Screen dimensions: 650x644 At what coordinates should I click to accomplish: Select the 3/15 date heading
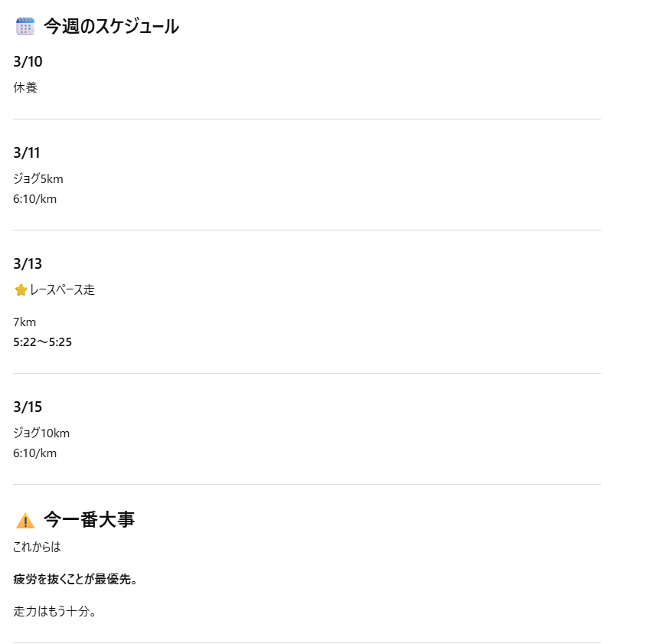pos(28,407)
